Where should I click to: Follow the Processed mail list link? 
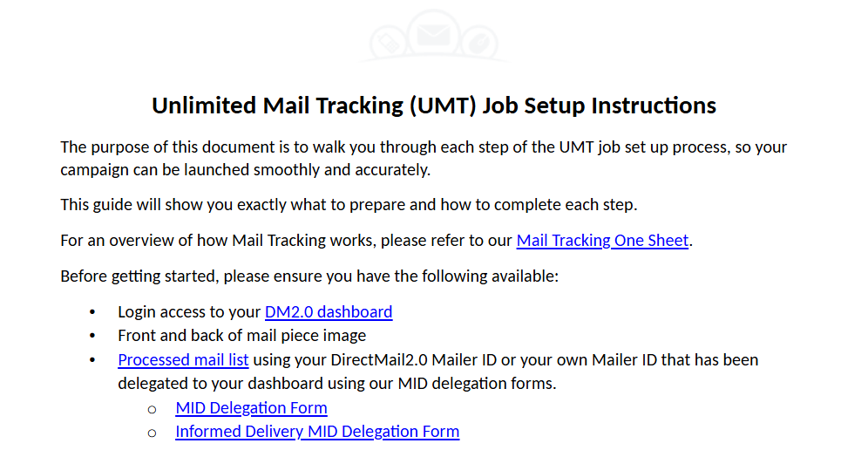coord(183,360)
